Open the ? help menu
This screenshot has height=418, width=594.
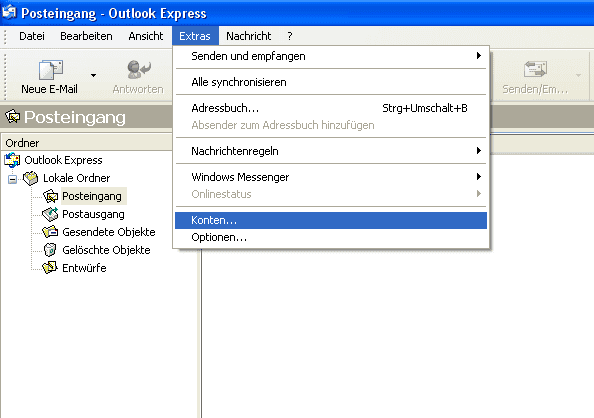(x=290, y=36)
